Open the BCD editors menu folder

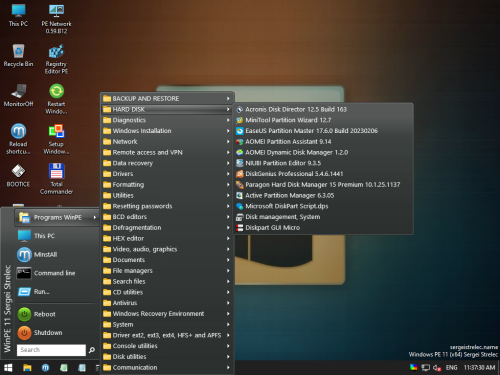pos(167,217)
